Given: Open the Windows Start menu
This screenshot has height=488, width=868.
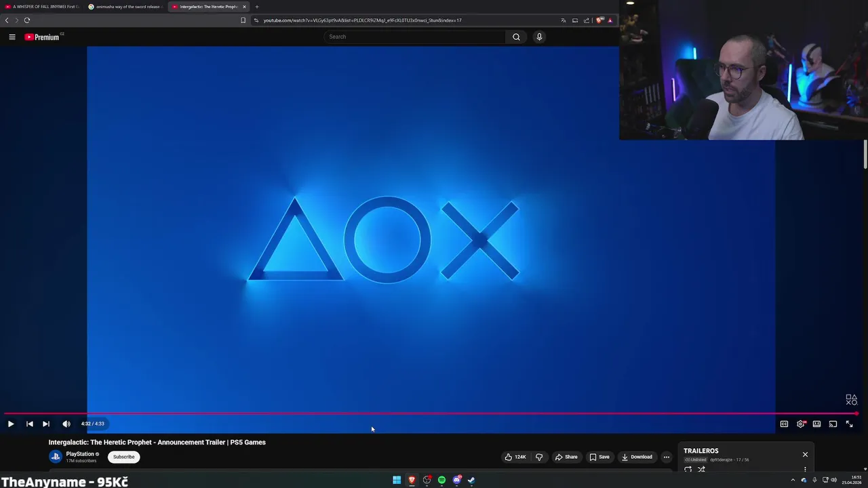Looking at the screenshot, I should (397, 481).
